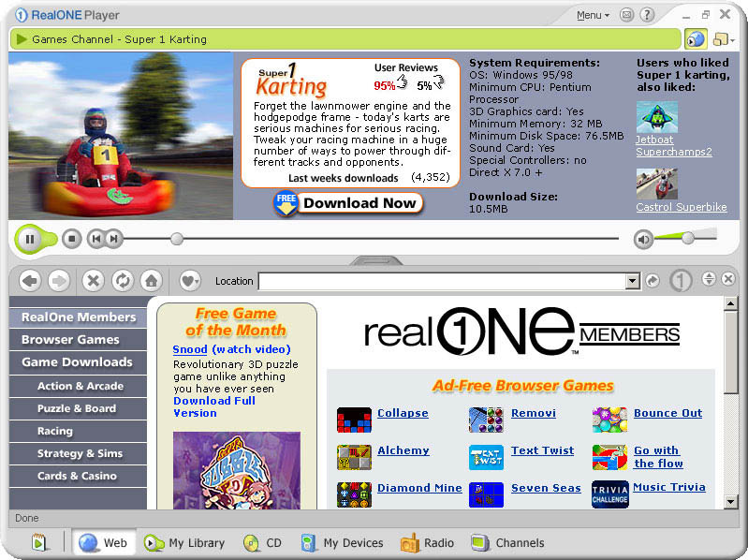Image resolution: width=748 pixels, height=560 pixels.
Task: Click the Stop playback button
Action: click(71, 239)
